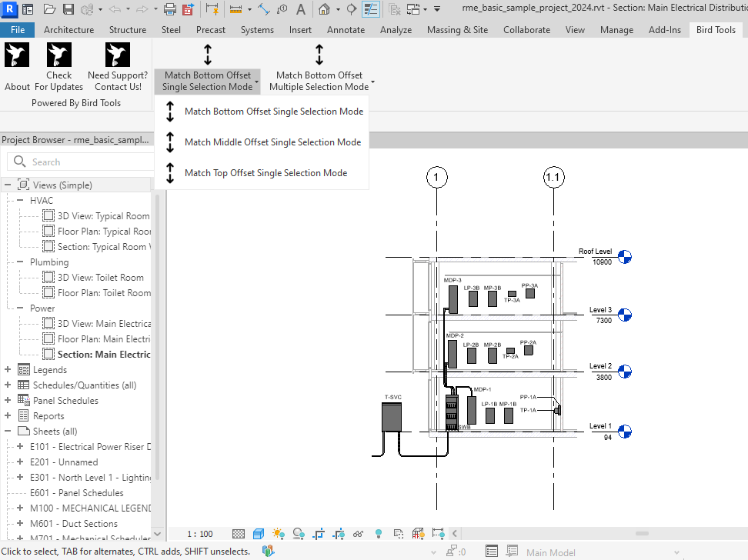Click the Print icon in quick access toolbar
The height and width of the screenshot is (560, 748).
pos(170,9)
